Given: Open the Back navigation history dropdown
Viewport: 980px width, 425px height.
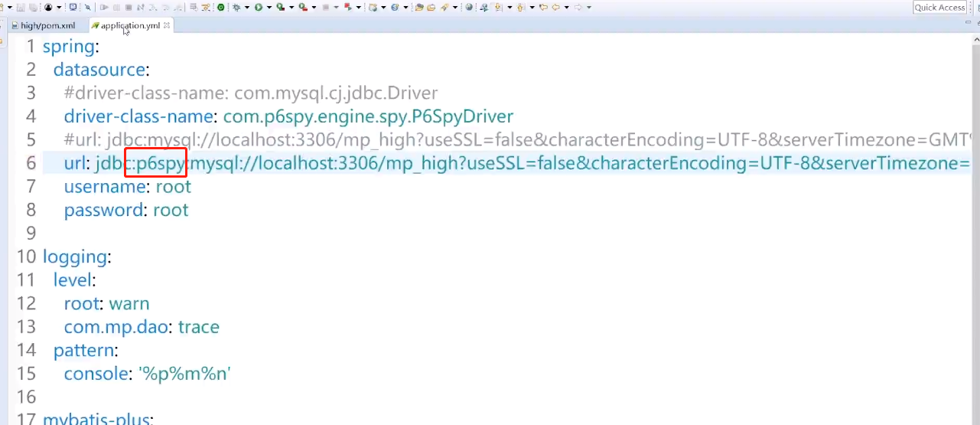Looking at the screenshot, I should pyautogui.click(x=567, y=8).
